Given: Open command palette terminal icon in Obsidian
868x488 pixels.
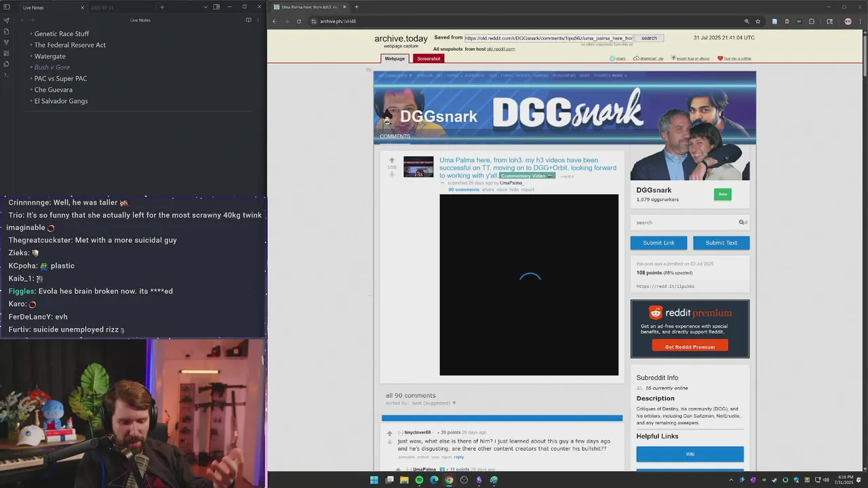Looking at the screenshot, I should (x=6, y=75).
